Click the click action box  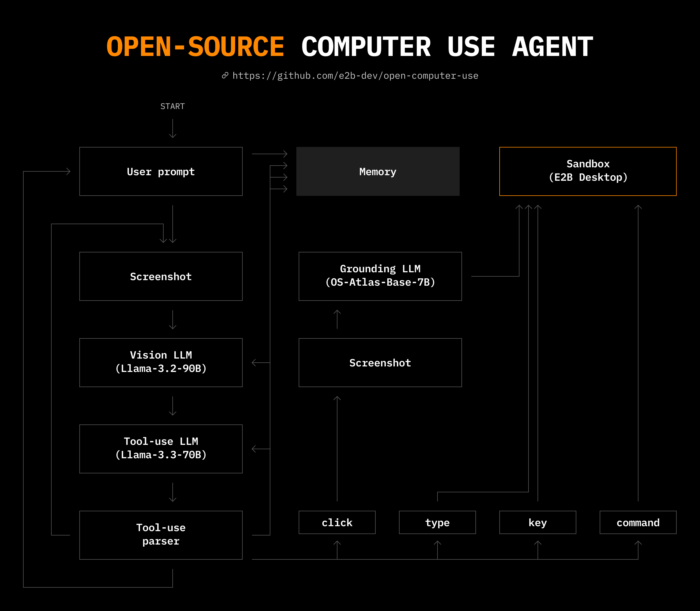pyautogui.click(x=337, y=522)
